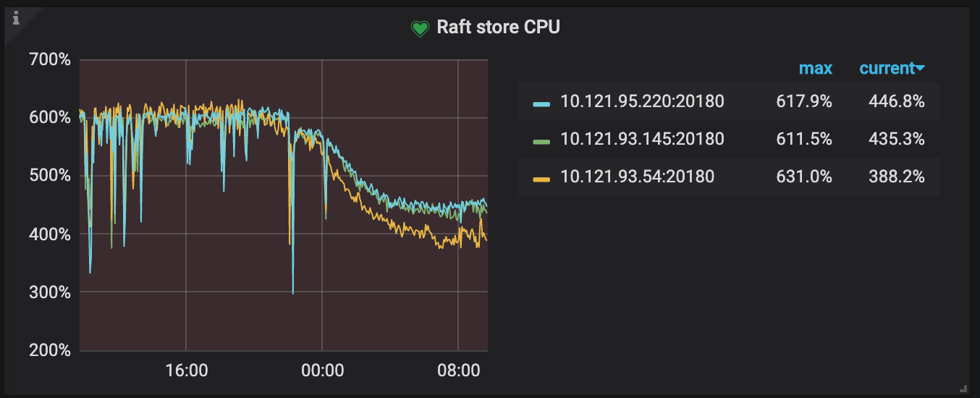980x398 pixels.
Task: Click the 200% y-axis label
Action: tap(49, 351)
